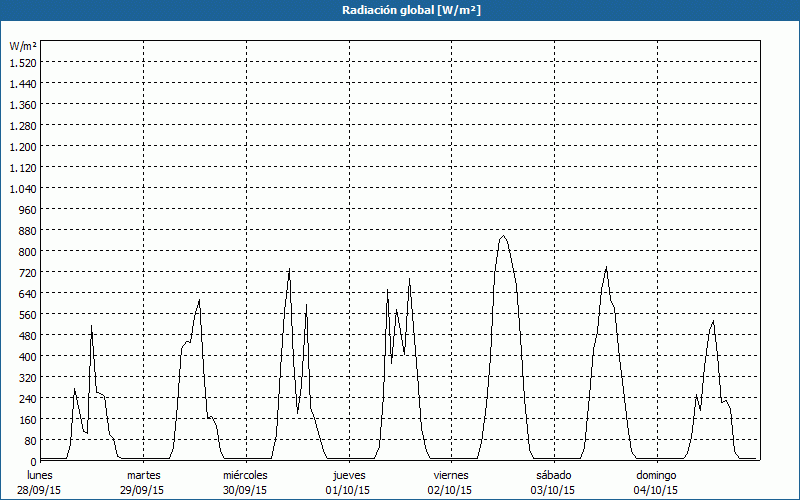This screenshot has width=800, height=500.
Task: Select the 04/10/15 date label
Action: pyautogui.click(x=656, y=490)
